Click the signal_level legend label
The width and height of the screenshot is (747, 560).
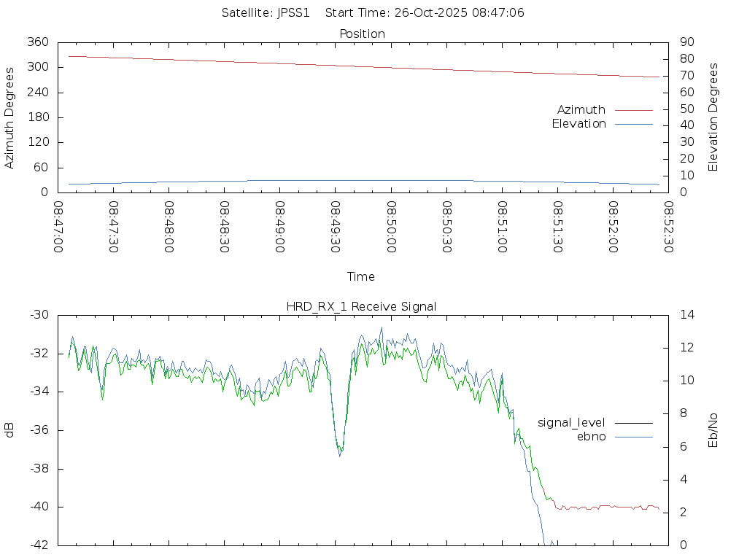[571, 422]
